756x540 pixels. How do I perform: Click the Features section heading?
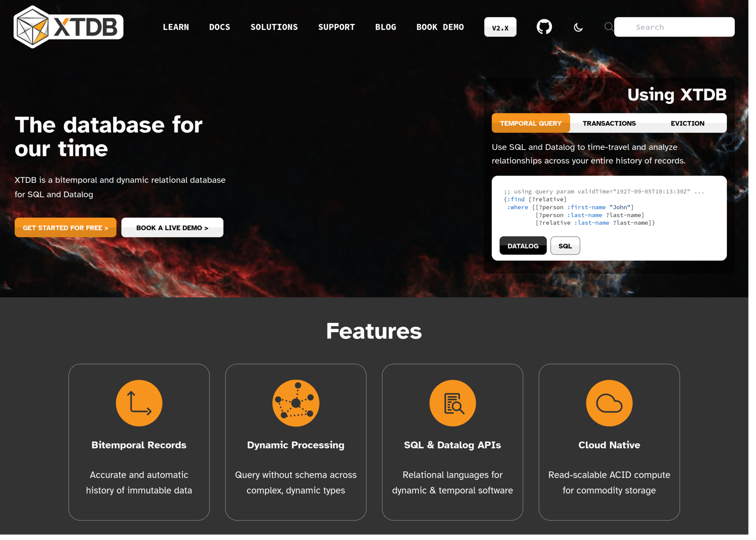point(374,331)
